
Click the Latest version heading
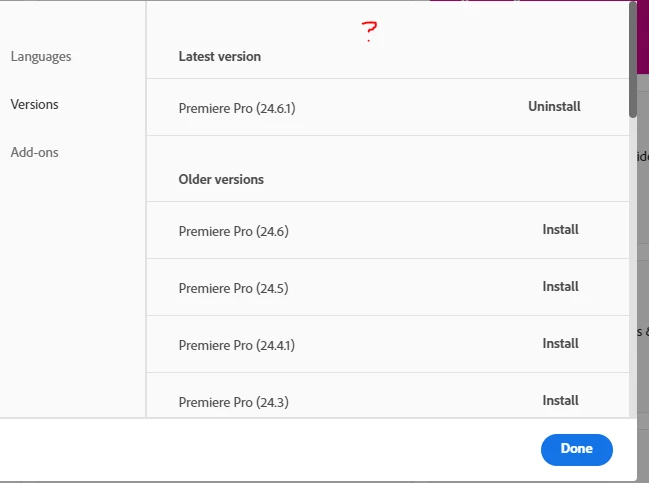[219, 57]
